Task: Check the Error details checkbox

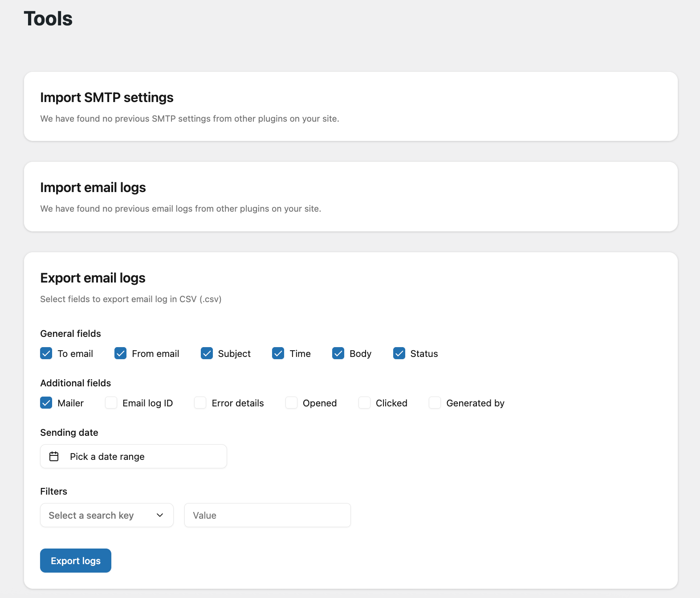Action: click(x=200, y=403)
